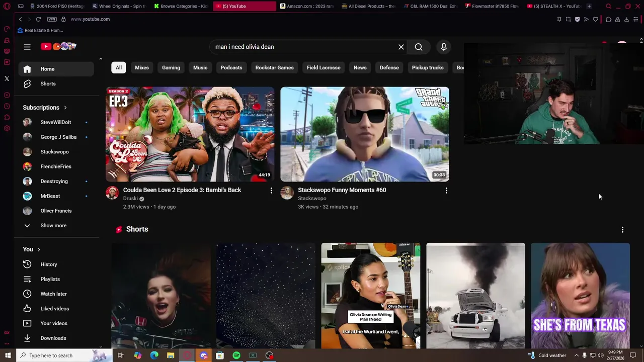The image size is (644, 362).
Task: Open the Real Estate & Hom... bookmark
Action: point(40,30)
